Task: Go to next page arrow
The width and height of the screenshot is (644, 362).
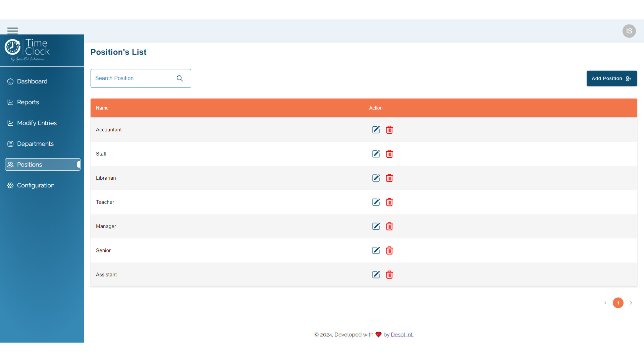Action: coord(631,303)
